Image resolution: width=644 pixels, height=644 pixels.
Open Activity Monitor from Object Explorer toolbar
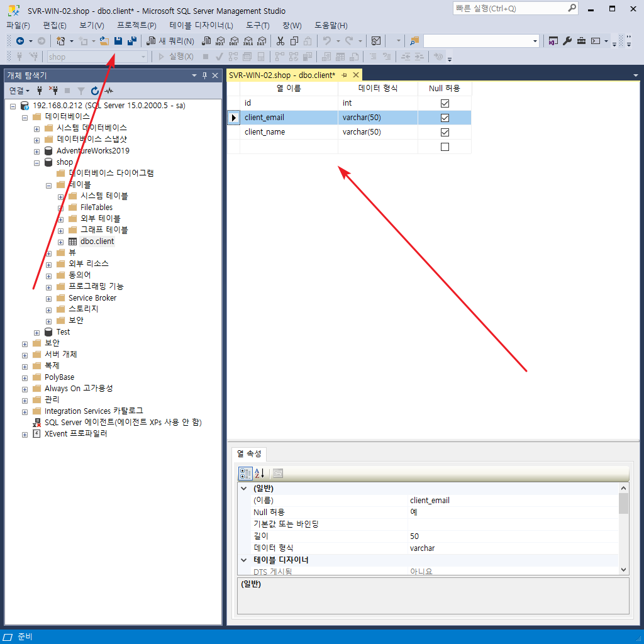pyautogui.click(x=109, y=91)
